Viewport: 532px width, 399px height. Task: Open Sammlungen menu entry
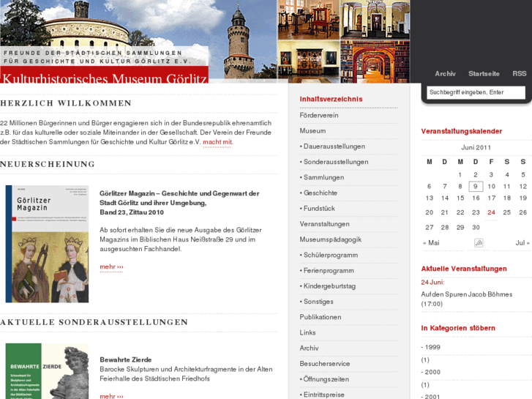click(323, 177)
